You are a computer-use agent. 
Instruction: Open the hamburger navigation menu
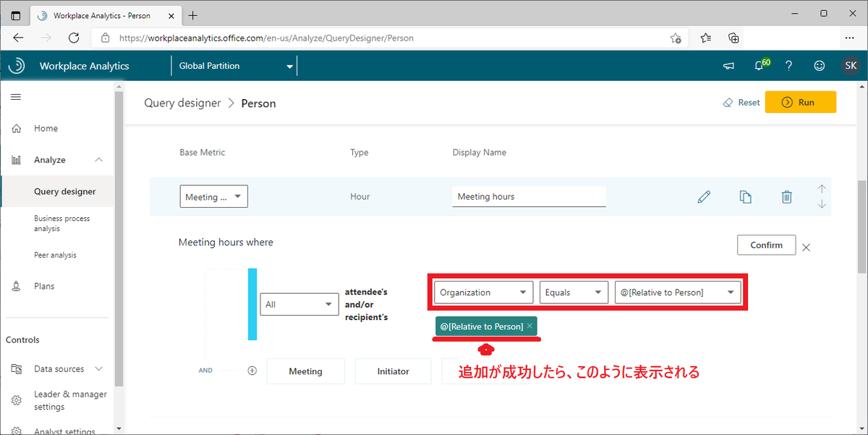tap(15, 97)
